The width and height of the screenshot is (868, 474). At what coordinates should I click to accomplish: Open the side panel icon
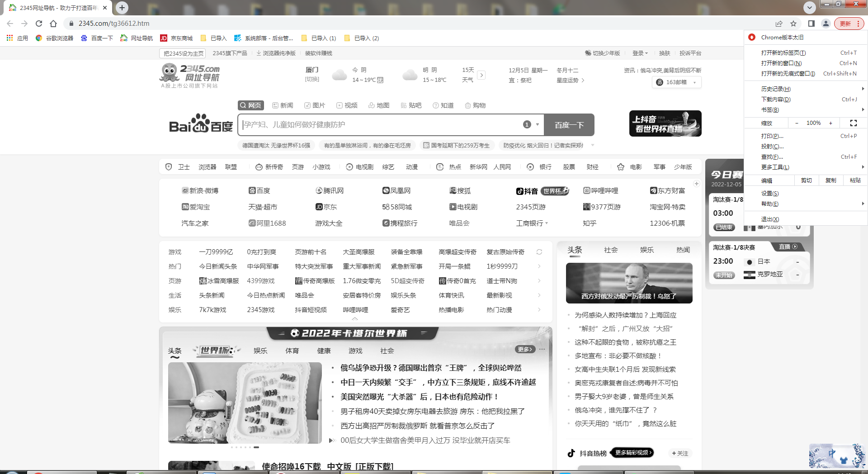tap(811, 24)
